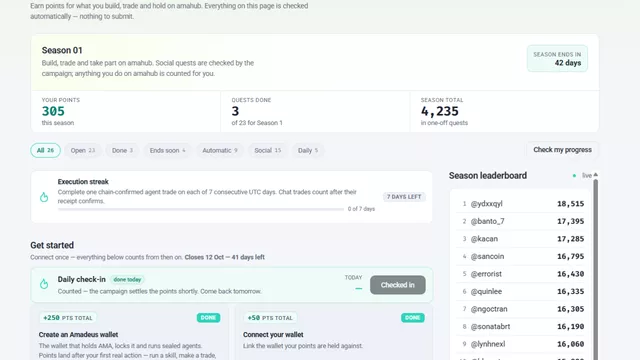Screen dimensions: 640x360
Task: Click leaderboard user @sancoin
Action: (x=487, y=256)
